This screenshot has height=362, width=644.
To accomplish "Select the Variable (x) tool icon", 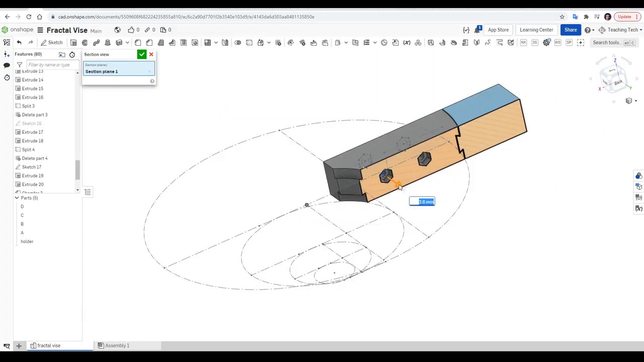I will [x=407, y=43].
